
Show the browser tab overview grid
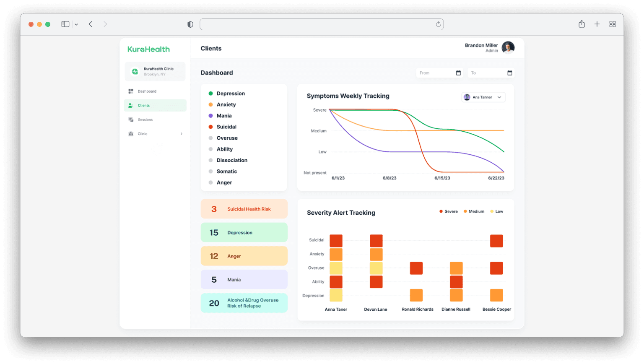pos(612,24)
